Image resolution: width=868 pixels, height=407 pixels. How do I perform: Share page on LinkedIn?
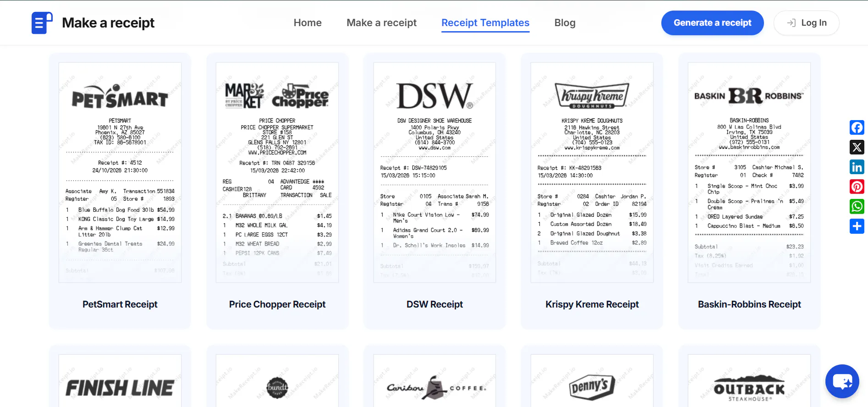click(857, 167)
